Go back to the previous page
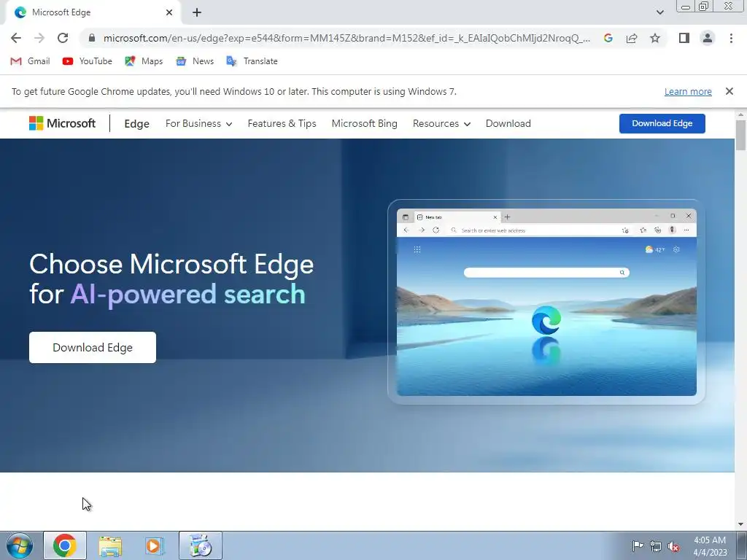 16,38
